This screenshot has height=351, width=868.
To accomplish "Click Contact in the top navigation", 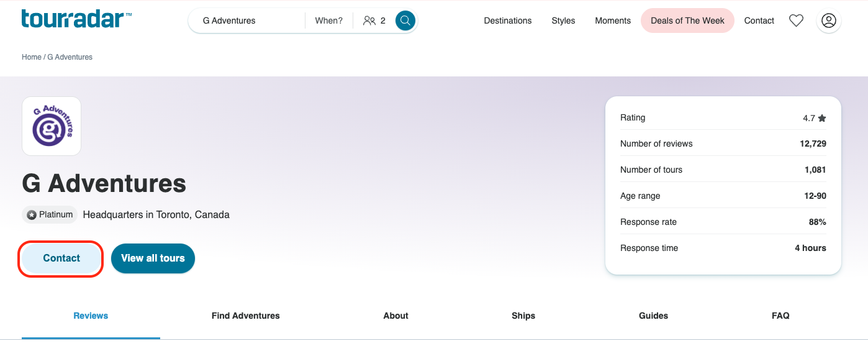I will [x=759, y=21].
